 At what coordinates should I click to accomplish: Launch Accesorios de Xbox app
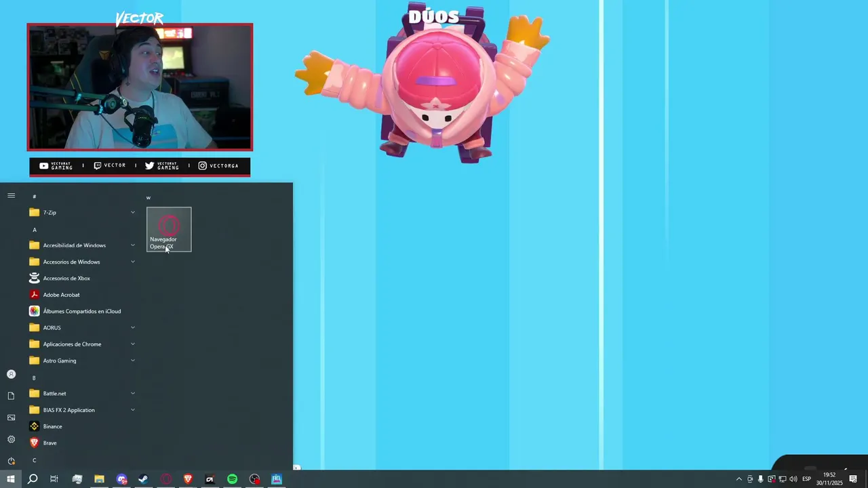81,278
